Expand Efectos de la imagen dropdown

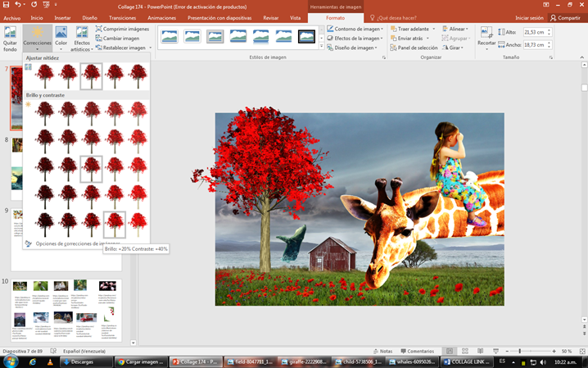355,39
